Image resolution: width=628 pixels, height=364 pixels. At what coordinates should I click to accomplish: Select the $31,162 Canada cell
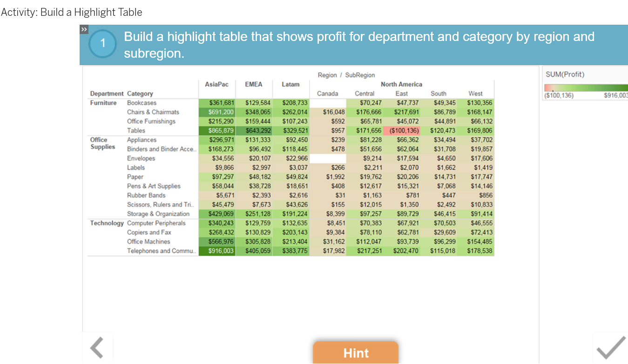(x=328, y=242)
